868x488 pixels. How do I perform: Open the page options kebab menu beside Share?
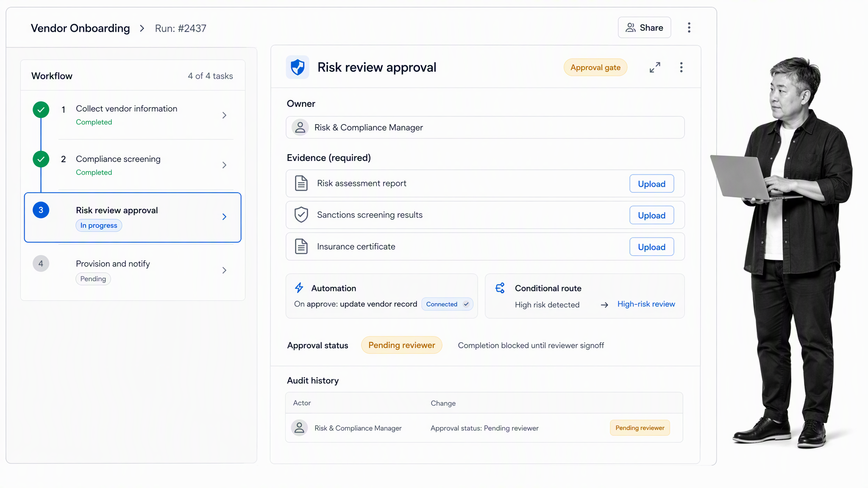point(689,28)
